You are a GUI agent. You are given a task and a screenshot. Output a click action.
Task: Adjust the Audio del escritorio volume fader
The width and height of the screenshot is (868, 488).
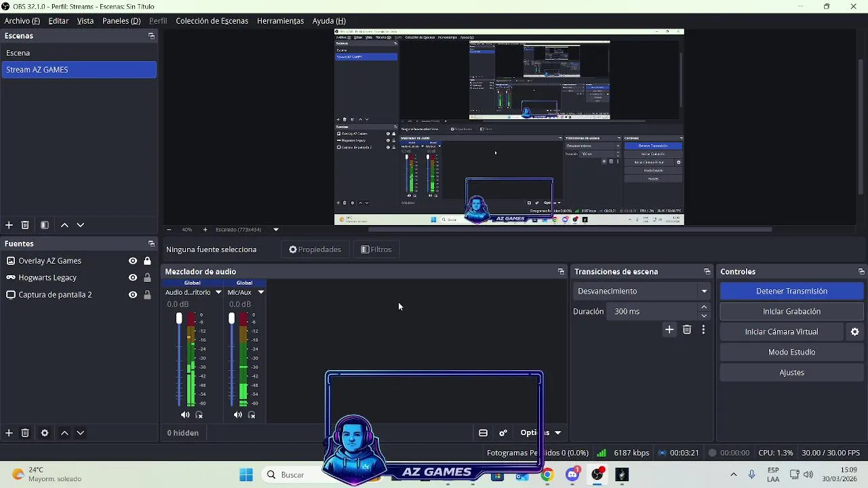pyautogui.click(x=179, y=319)
